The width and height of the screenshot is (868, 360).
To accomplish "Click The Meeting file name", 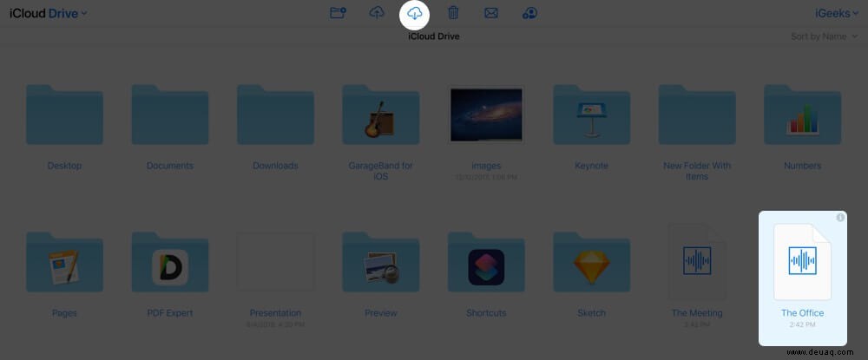I will tap(697, 313).
